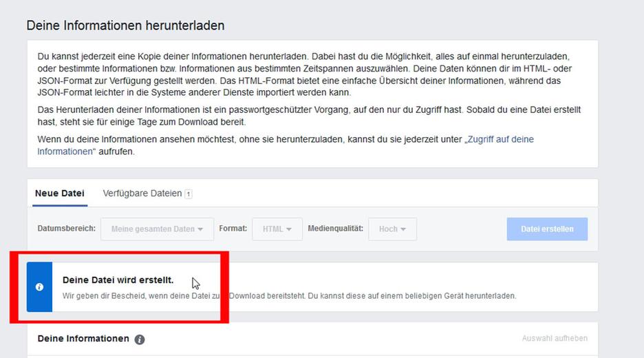Click the Medienqualität label

pyautogui.click(x=336, y=228)
